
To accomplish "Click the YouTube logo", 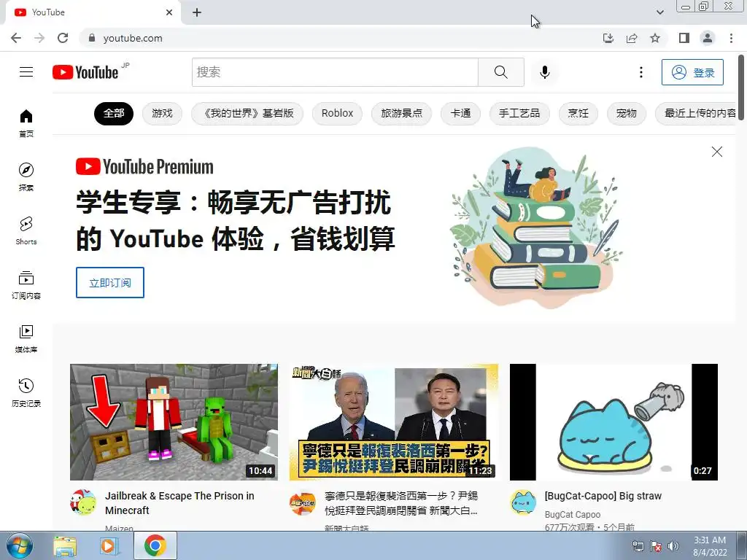I will point(85,72).
